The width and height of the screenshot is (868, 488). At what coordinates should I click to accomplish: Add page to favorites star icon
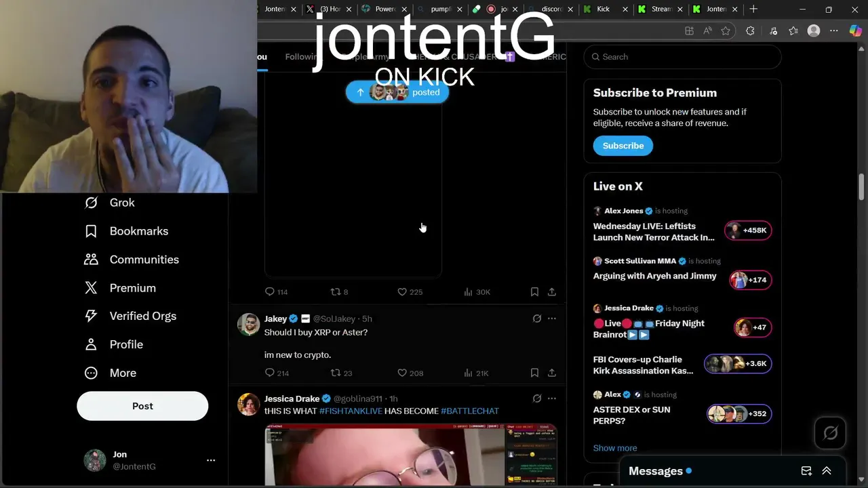[726, 30]
